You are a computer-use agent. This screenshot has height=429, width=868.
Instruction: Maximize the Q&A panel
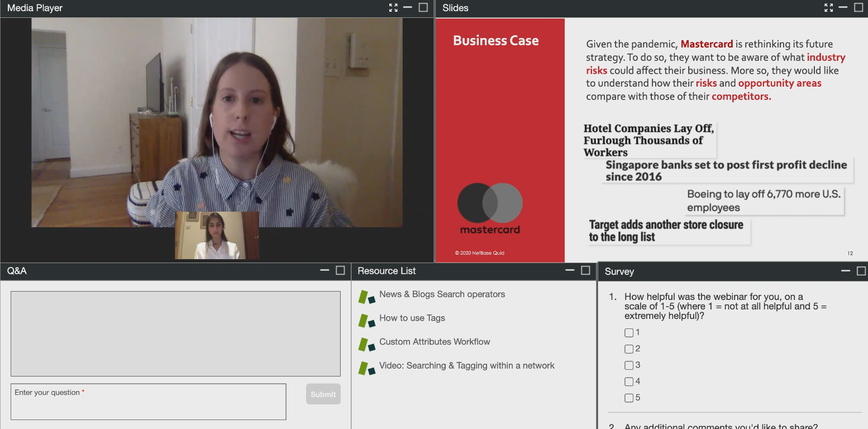tap(340, 270)
